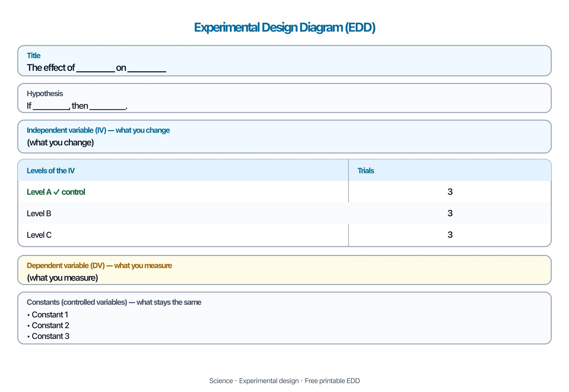Select the 'Level A ✓ control' row label
Viewport: 569px width, 392px height.
point(56,192)
